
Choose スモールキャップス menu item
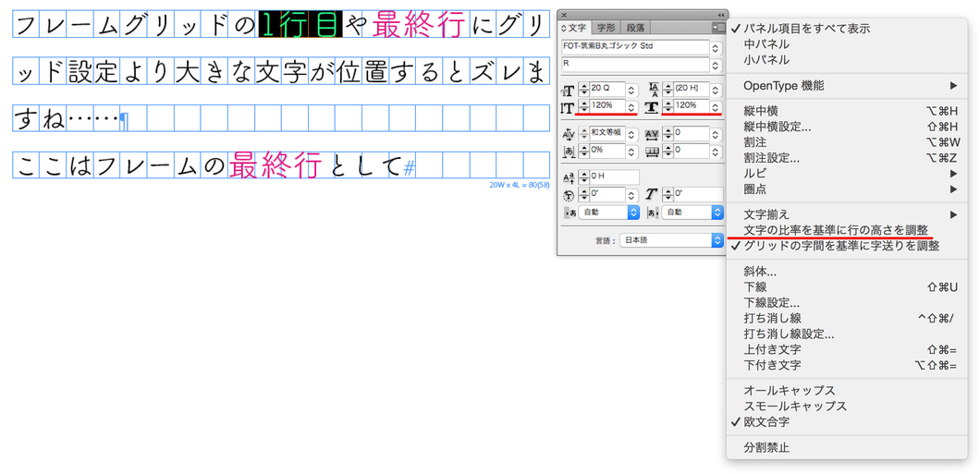(846, 406)
